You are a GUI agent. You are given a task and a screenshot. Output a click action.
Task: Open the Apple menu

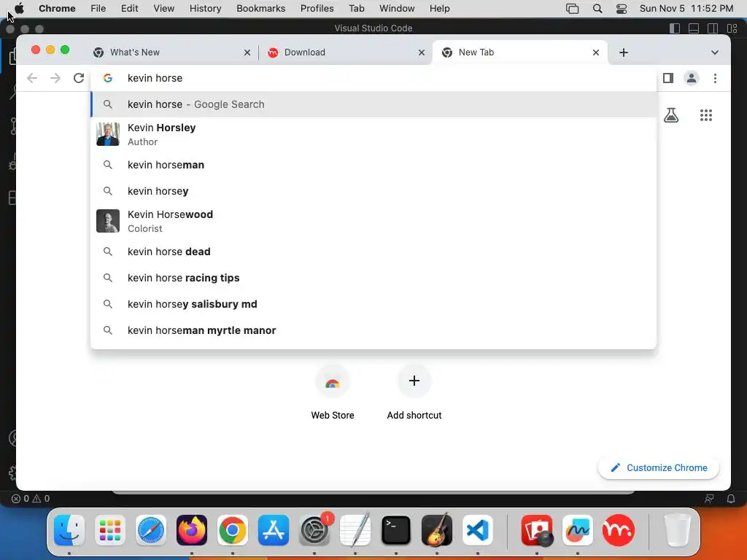coord(19,9)
